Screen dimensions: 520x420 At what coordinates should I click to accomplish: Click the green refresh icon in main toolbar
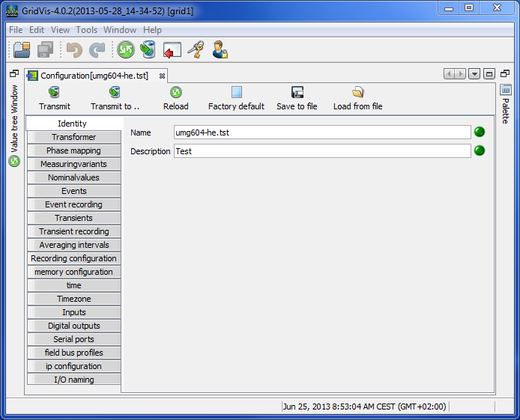point(125,50)
